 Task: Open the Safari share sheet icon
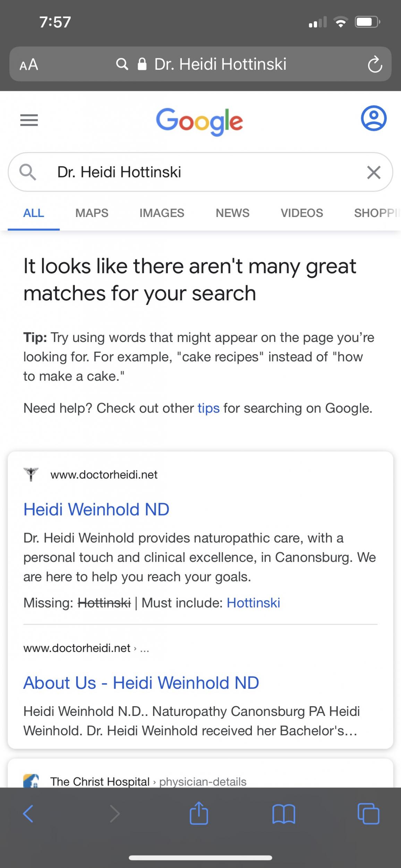199,813
